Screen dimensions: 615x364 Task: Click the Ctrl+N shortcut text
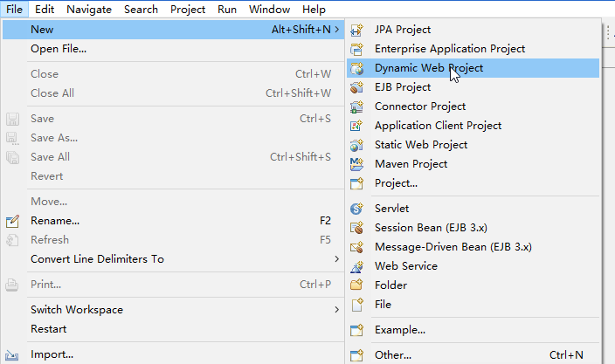pyautogui.click(x=566, y=355)
